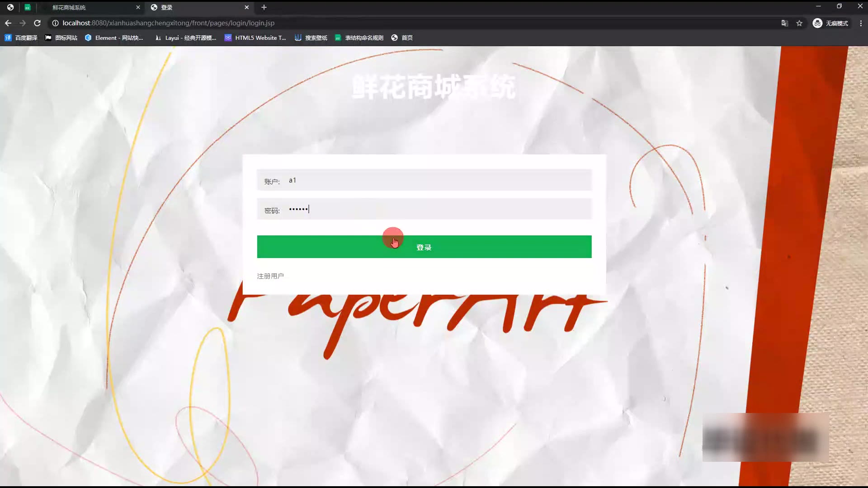Open the Element bookmark

pos(114,38)
